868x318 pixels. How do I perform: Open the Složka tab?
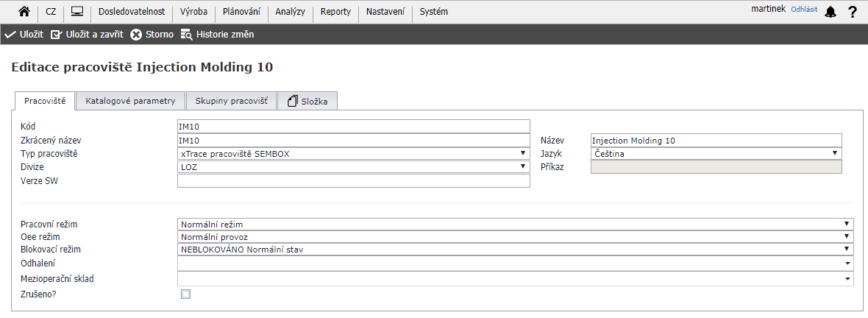click(x=307, y=101)
